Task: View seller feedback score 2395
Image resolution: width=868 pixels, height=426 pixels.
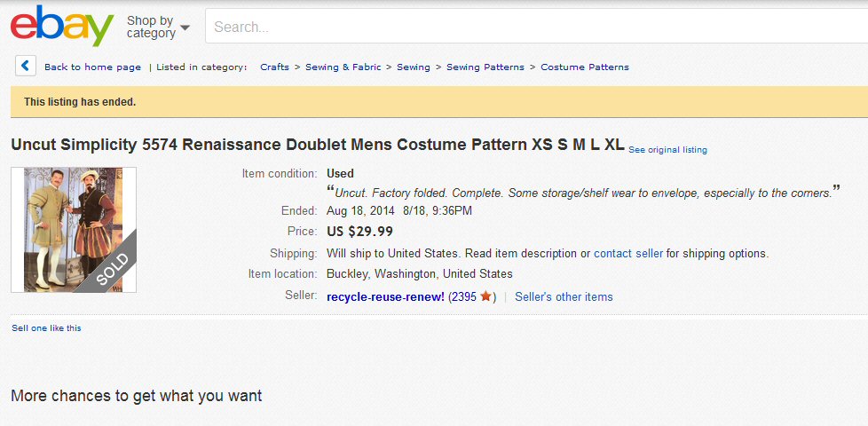Action: tap(464, 296)
